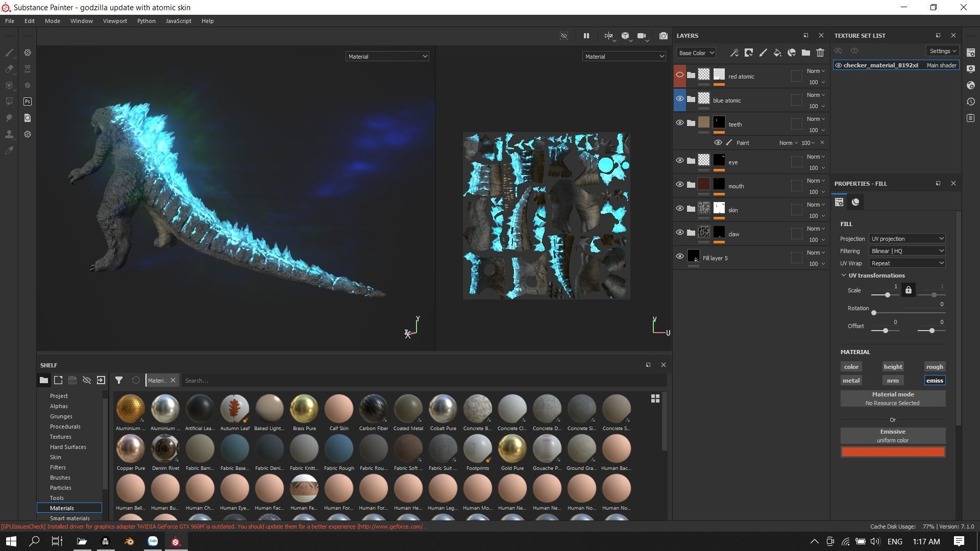Hide the skin layer folder
Viewport: 980px width, 551px height.
point(679,208)
